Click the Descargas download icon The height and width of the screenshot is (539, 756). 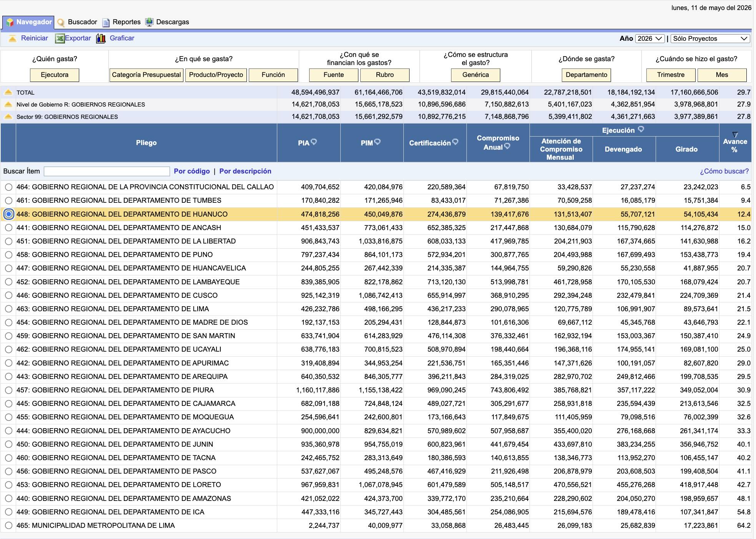click(x=149, y=22)
